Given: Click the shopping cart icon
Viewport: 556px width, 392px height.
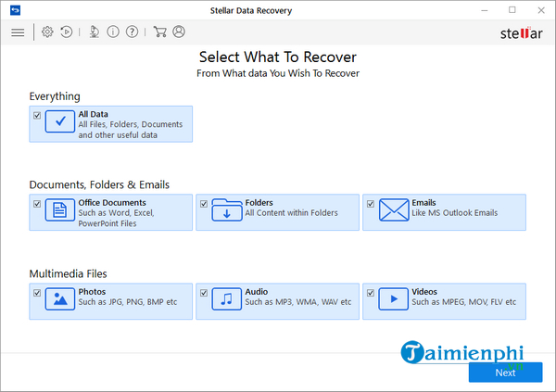Looking at the screenshot, I should coord(159,32).
